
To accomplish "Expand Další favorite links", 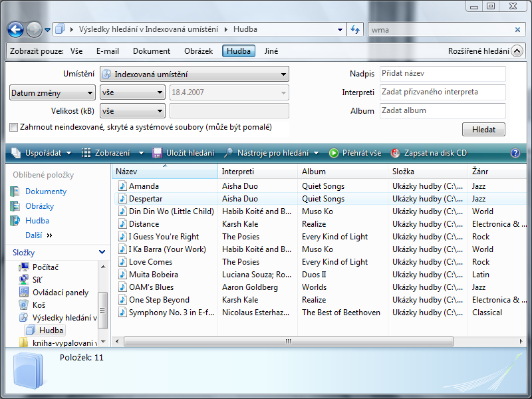I will point(39,235).
